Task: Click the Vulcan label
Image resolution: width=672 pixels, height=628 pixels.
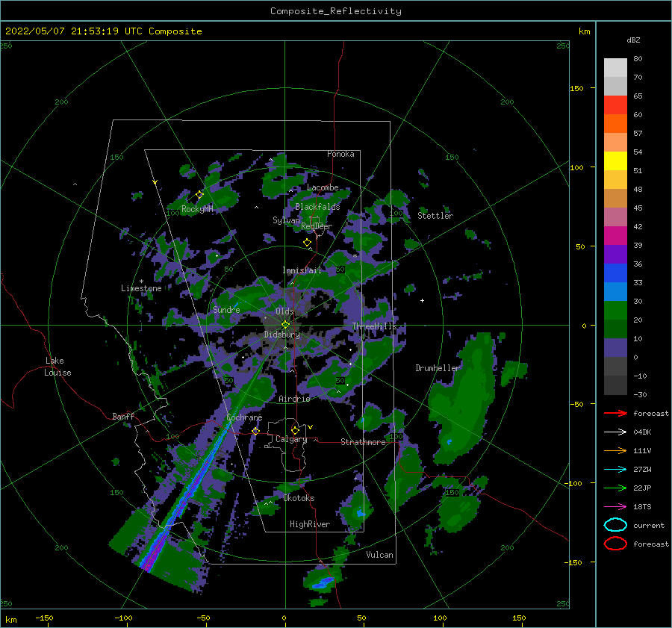Action: point(379,554)
